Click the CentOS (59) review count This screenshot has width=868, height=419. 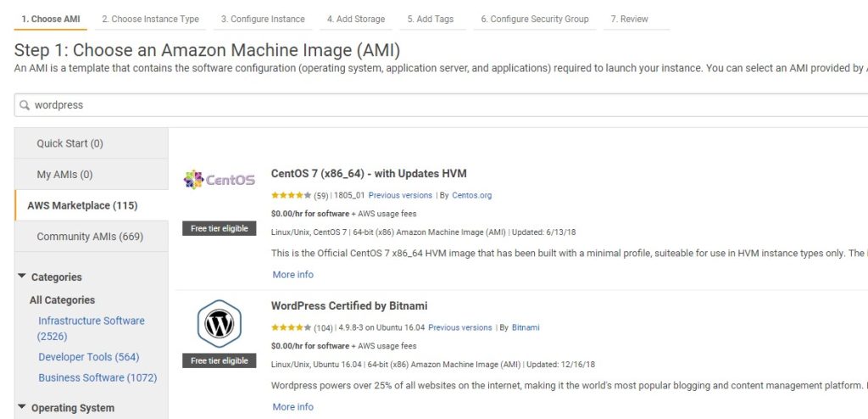pyautogui.click(x=321, y=196)
